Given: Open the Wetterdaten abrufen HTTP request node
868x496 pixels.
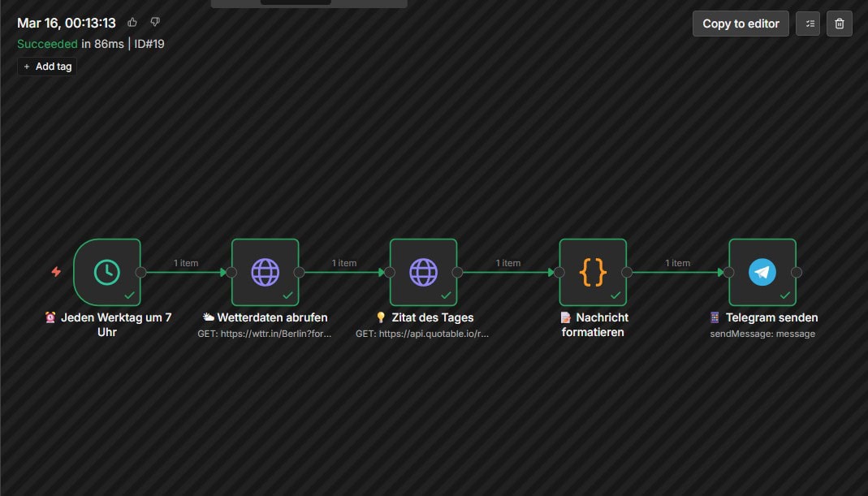Looking at the screenshot, I should point(265,271).
